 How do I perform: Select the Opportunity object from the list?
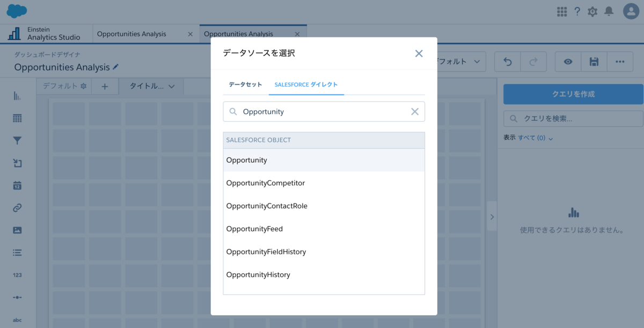click(x=247, y=159)
